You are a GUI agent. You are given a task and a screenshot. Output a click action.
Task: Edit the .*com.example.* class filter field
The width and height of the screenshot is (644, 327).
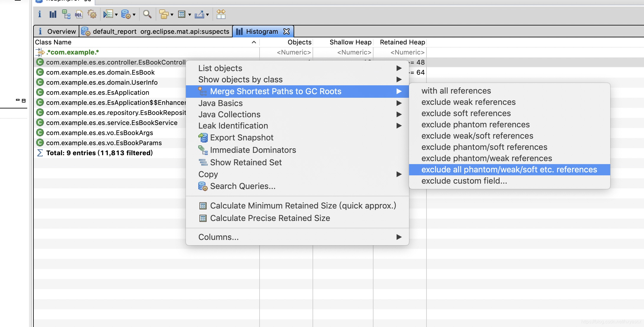146,52
